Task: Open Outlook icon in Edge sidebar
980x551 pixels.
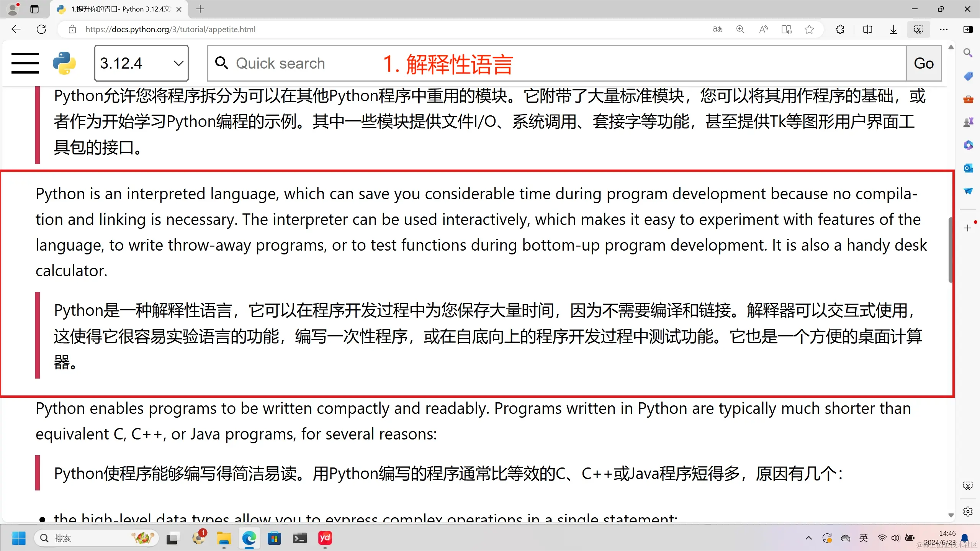Action: pos(968,168)
